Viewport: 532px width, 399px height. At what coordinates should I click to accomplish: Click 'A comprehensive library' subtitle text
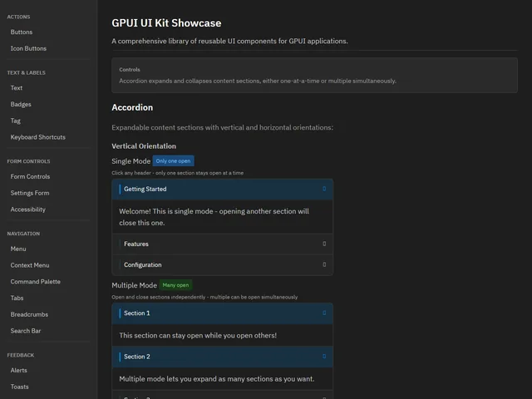click(229, 41)
